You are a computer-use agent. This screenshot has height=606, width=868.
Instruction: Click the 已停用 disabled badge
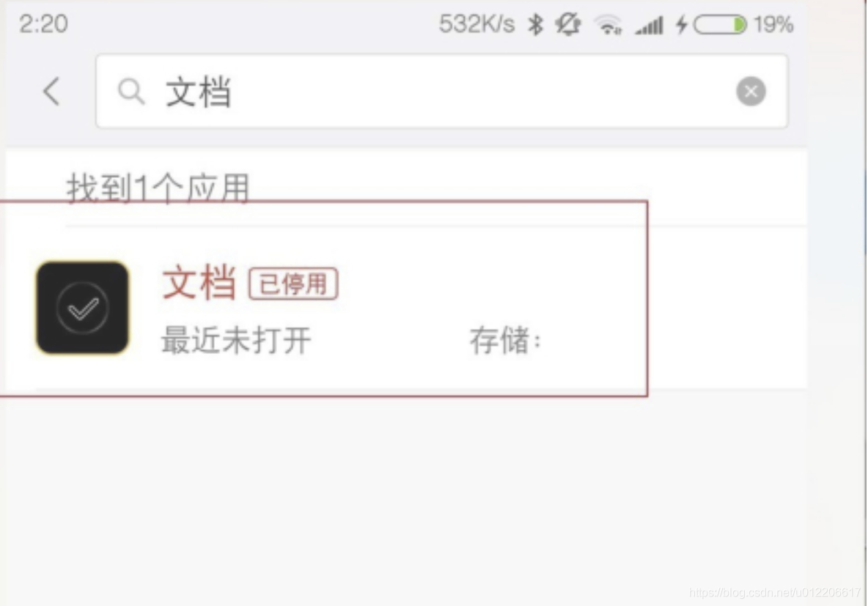click(293, 284)
